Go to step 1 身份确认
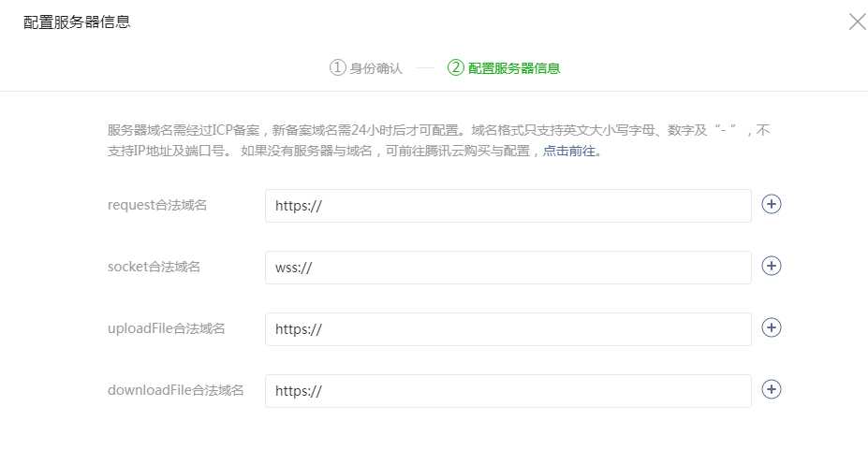The height and width of the screenshot is (450, 868). 366,68
